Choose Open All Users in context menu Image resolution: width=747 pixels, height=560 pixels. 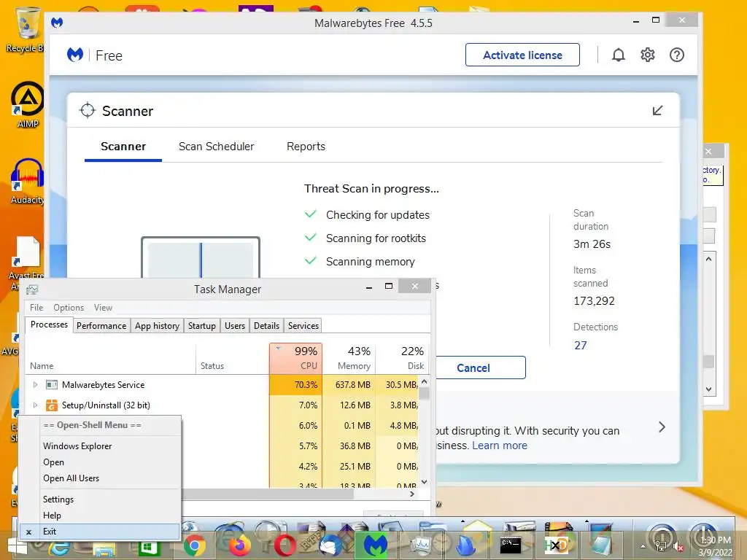[100, 478]
